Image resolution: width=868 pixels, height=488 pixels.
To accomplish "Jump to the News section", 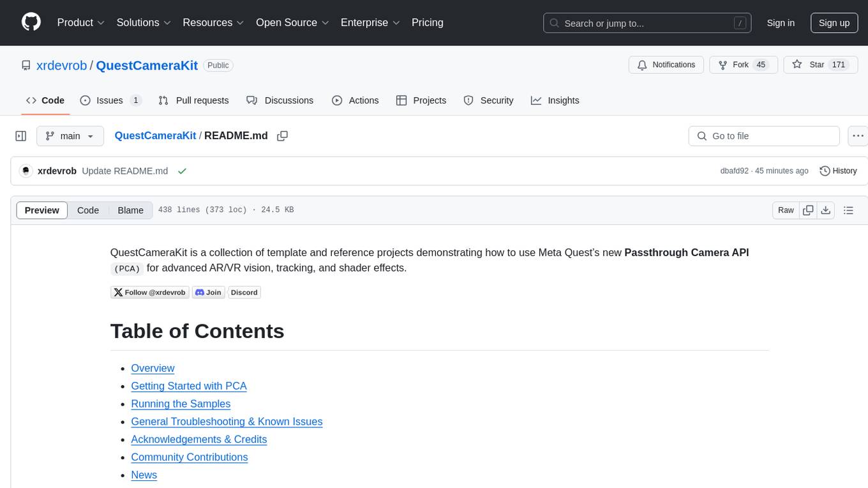I will (x=144, y=475).
